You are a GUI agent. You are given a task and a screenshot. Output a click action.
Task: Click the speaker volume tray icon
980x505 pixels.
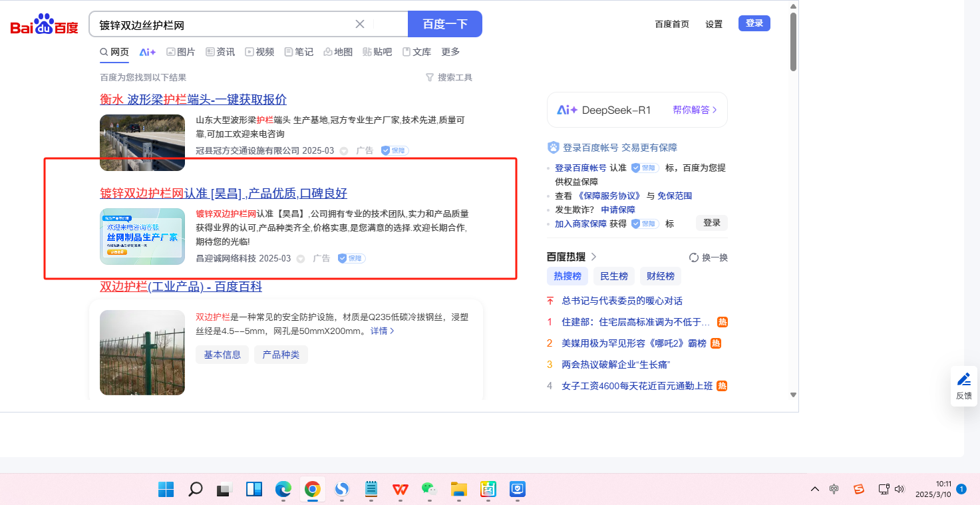coord(900,490)
